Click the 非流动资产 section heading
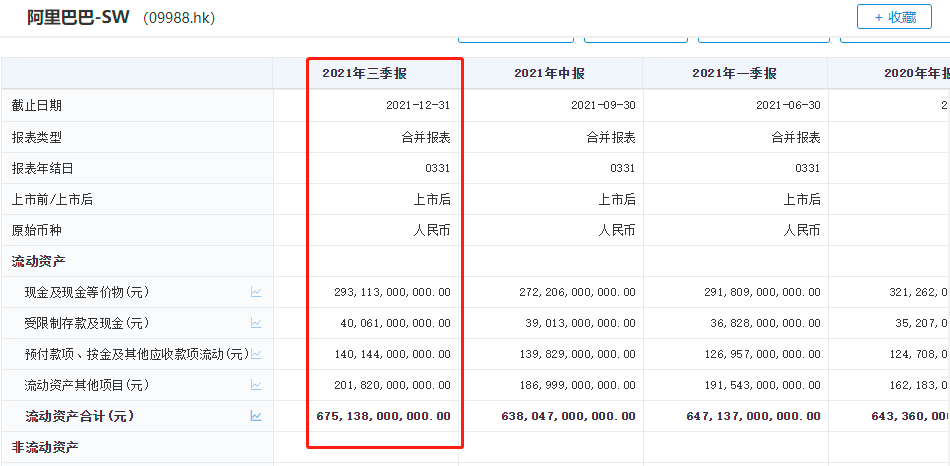The height and width of the screenshot is (466, 950). click(x=45, y=447)
